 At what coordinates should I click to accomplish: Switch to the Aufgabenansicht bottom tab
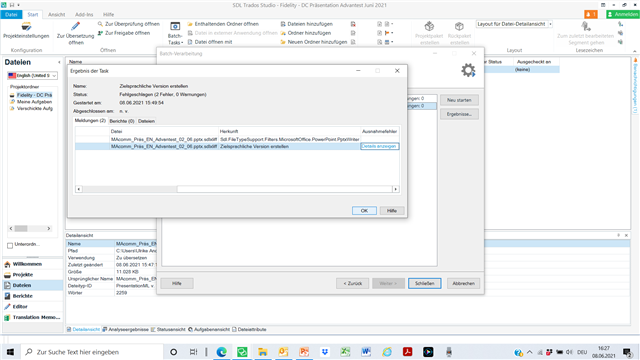[x=209, y=329]
